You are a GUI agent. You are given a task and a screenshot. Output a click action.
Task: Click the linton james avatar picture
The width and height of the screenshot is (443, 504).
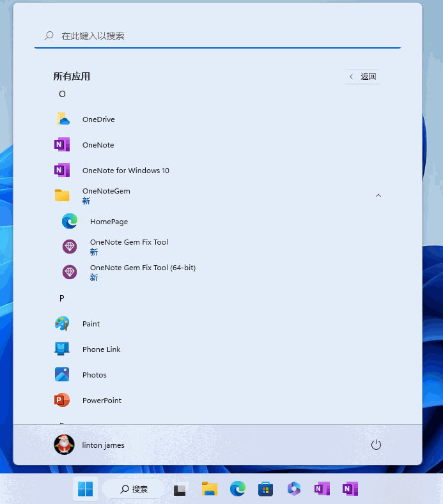[64, 445]
